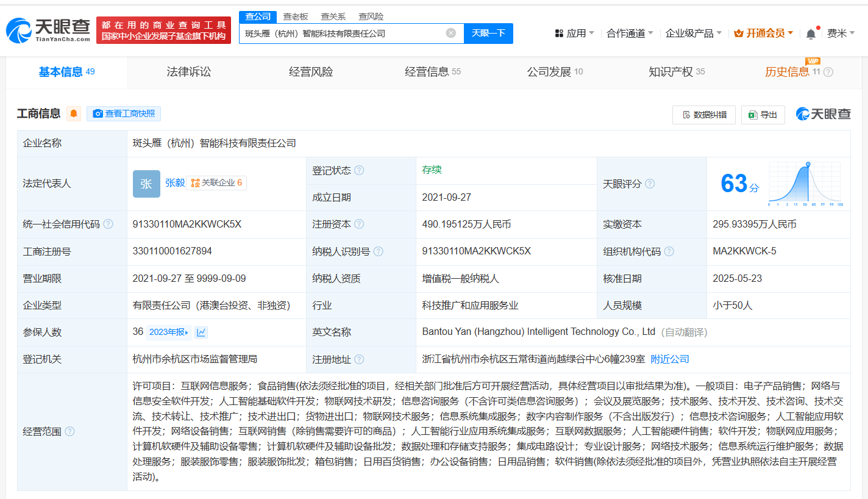Viewport: 868px width, 499px height.
Task: Click the score distribution chart
Action: pyautogui.click(x=805, y=184)
